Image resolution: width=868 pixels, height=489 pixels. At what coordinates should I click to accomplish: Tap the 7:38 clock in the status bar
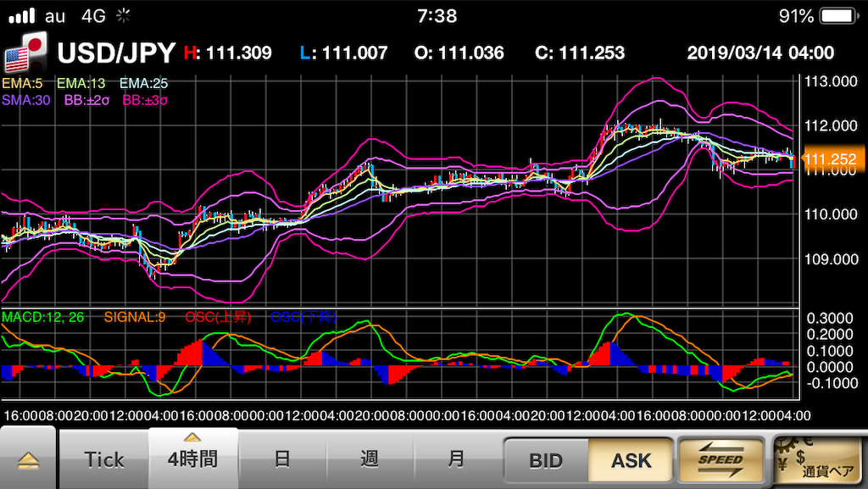point(437,16)
